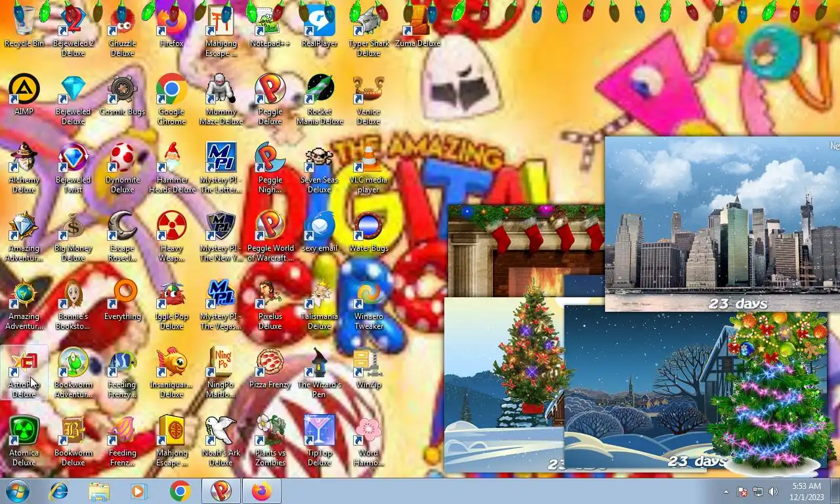Select Rocket Mania Deluxe shortcut
840x504 pixels.
(319, 99)
